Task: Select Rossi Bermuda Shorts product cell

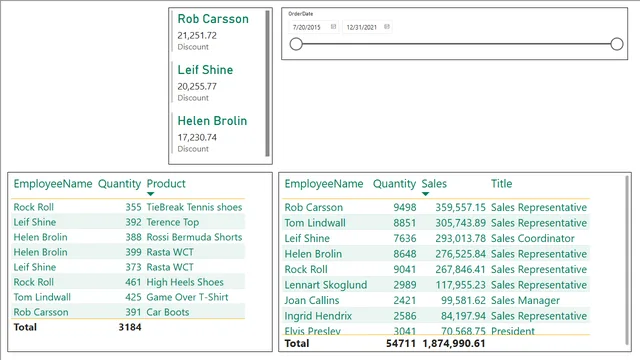Action: 194,237
